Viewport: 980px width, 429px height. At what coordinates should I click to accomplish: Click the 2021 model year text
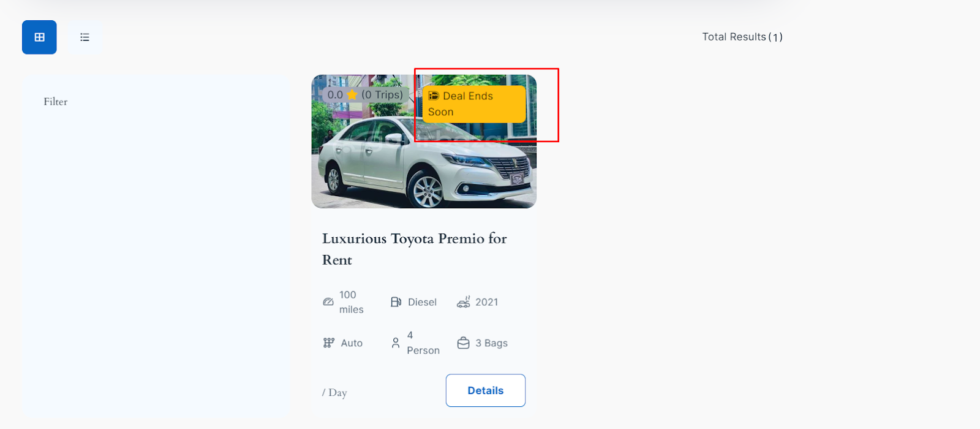point(487,302)
